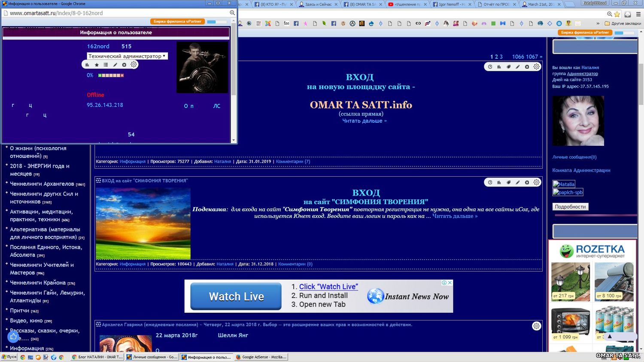Open gear menu on OMAR TA SATT.info post
Screen dimensions: 644x362
coord(537,66)
